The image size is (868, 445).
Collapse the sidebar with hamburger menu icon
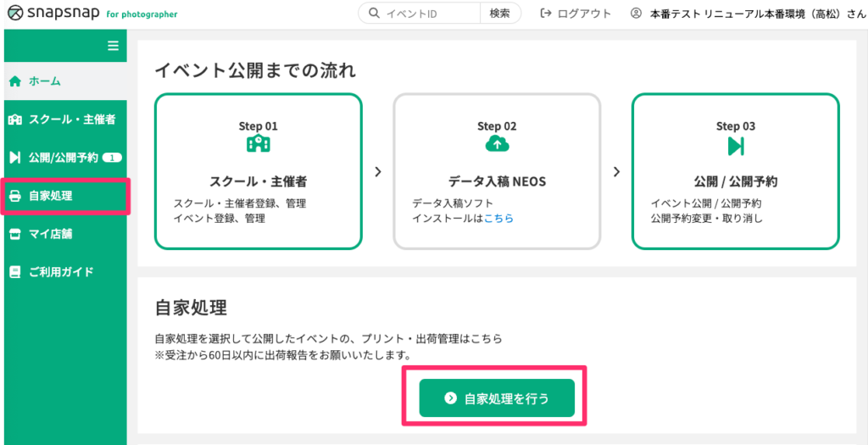113,46
